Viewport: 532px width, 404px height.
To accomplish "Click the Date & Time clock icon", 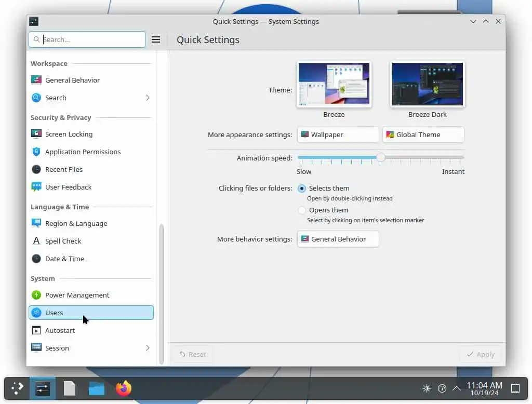I will tap(36, 259).
